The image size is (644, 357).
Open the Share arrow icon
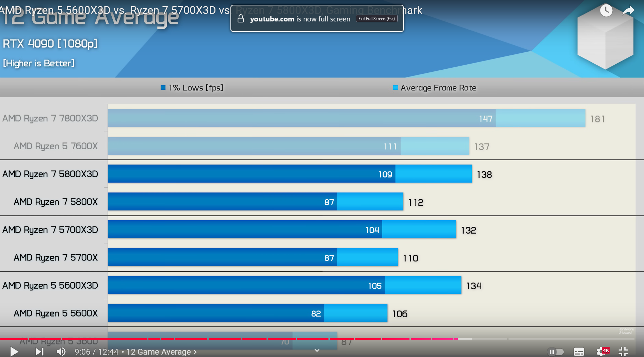click(628, 10)
